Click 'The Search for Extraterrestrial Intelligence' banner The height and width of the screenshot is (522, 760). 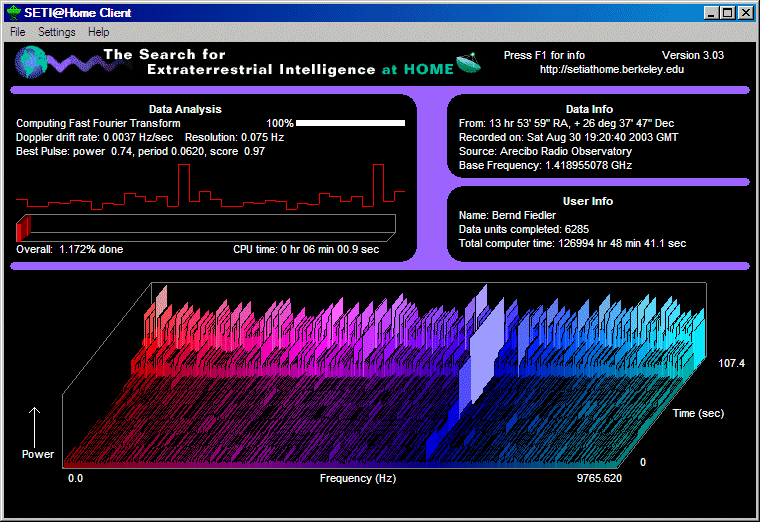click(240, 62)
